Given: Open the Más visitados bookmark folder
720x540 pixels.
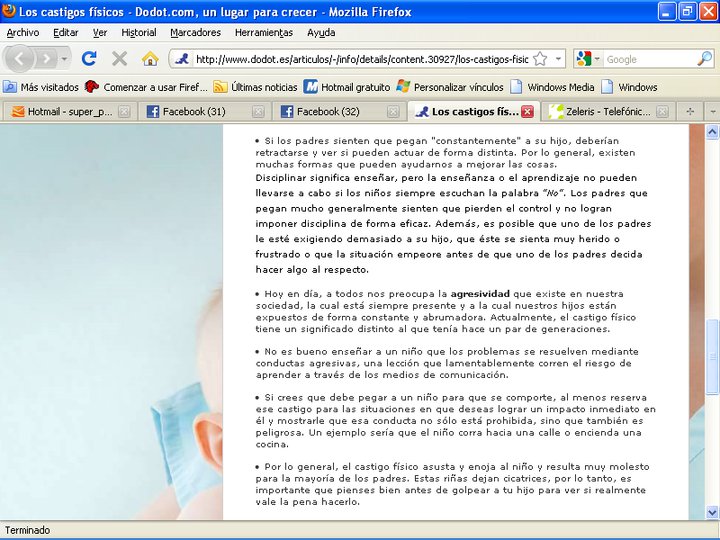Looking at the screenshot, I should [41, 87].
